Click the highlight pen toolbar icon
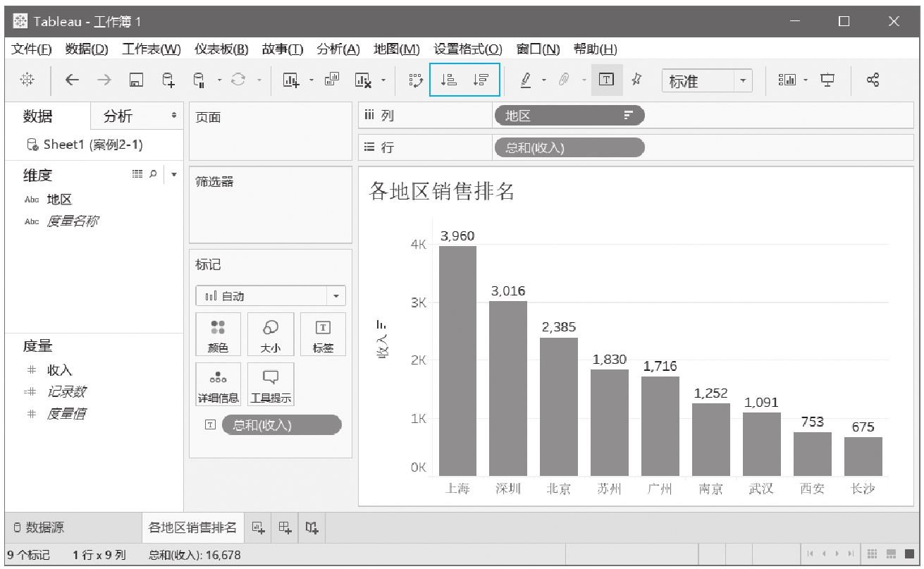Screen dimensions: 924x569 (526, 80)
